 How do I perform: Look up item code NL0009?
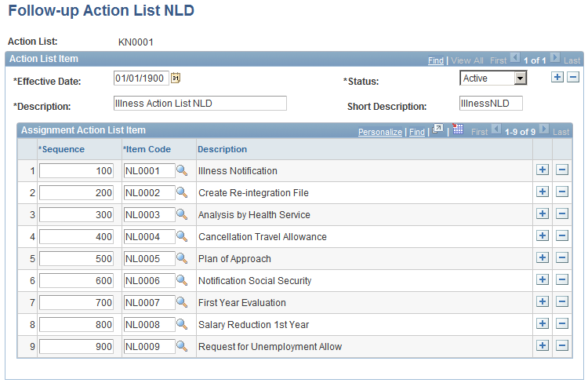(182, 346)
